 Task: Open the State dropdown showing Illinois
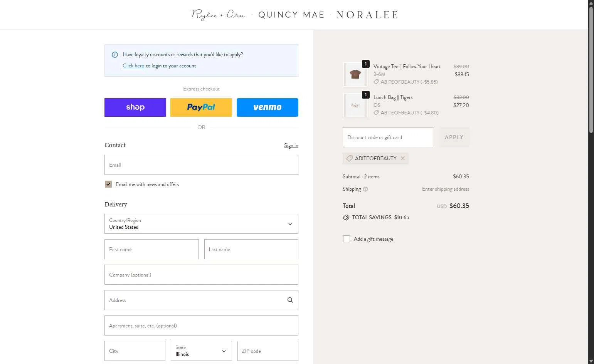pyautogui.click(x=201, y=351)
